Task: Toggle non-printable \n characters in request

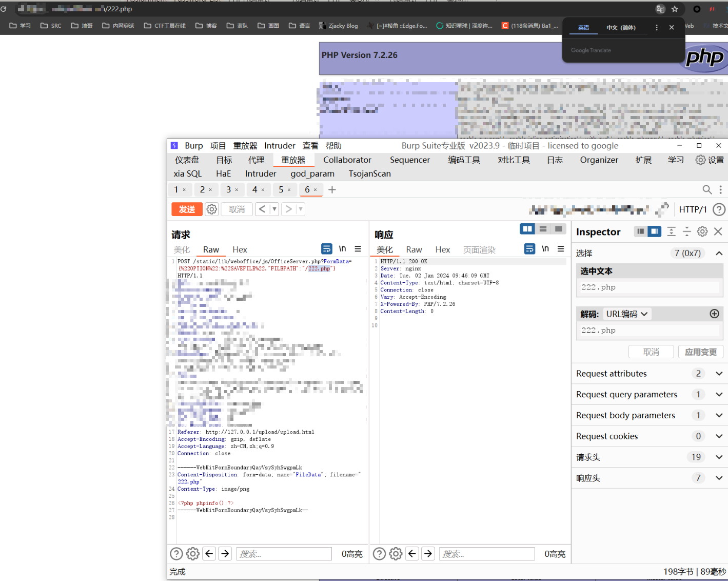Action: pos(342,249)
